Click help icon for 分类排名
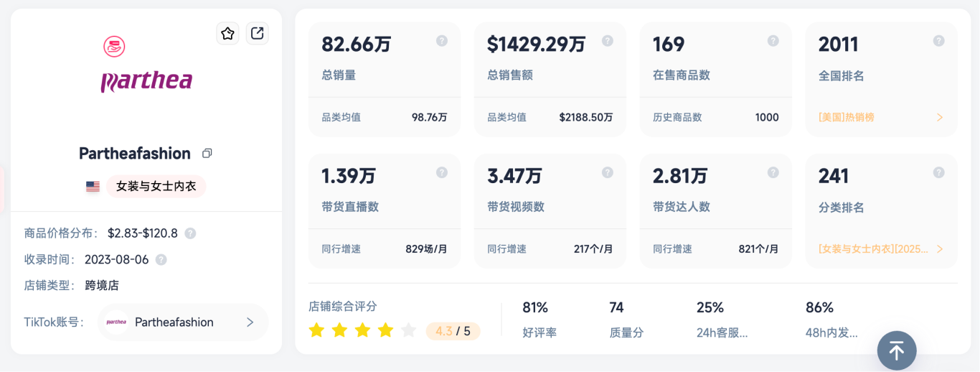The image size is (980, 372). (x=939, y=172)
